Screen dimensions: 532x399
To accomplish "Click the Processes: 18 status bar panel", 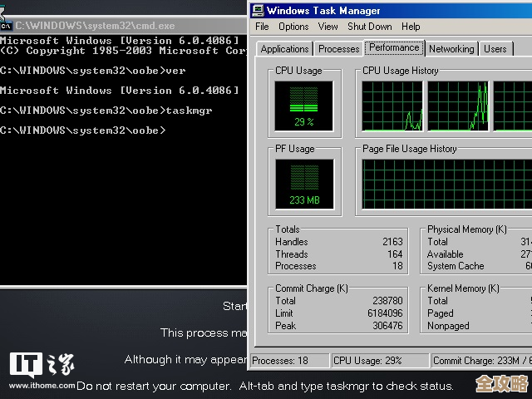I will [x=288, y=361].
